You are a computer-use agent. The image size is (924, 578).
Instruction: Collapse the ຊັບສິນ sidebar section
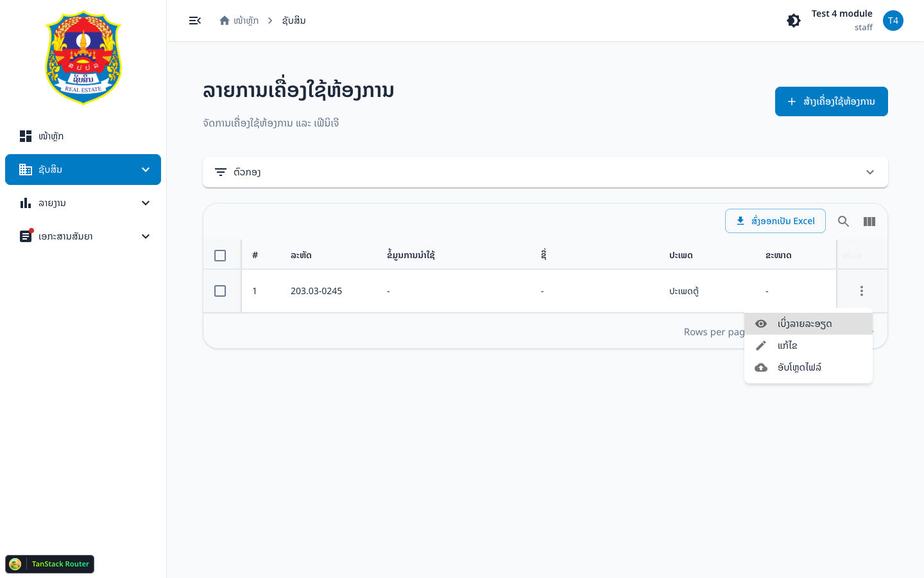(83, 170)
